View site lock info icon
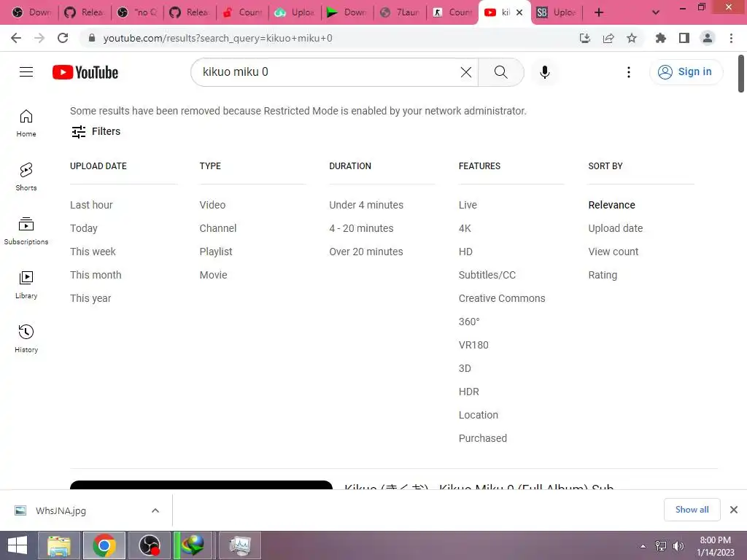 click(x=91, y=38)
